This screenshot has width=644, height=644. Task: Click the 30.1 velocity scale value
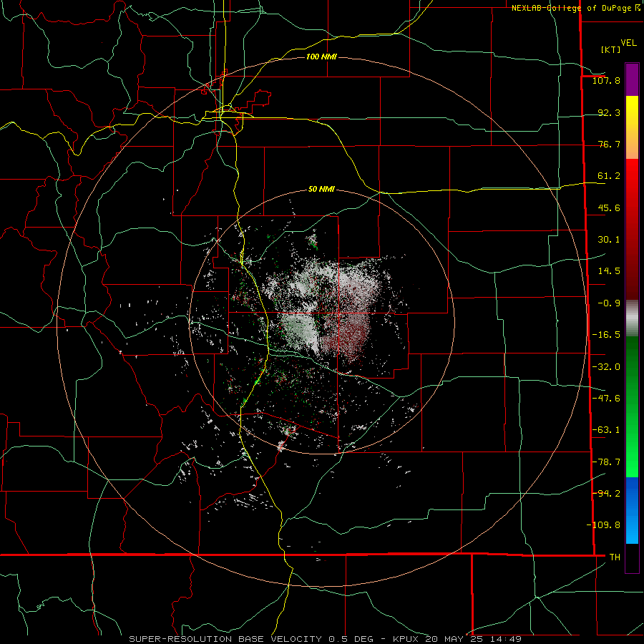point(609,240)
